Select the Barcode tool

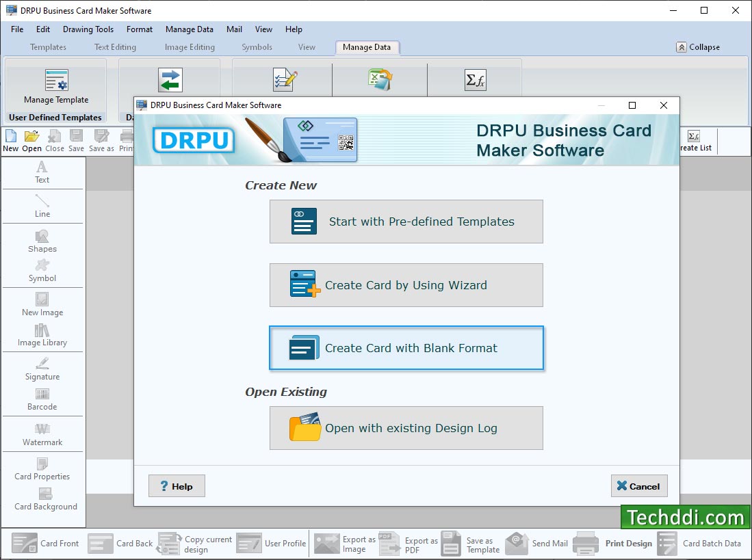point(42,399)
